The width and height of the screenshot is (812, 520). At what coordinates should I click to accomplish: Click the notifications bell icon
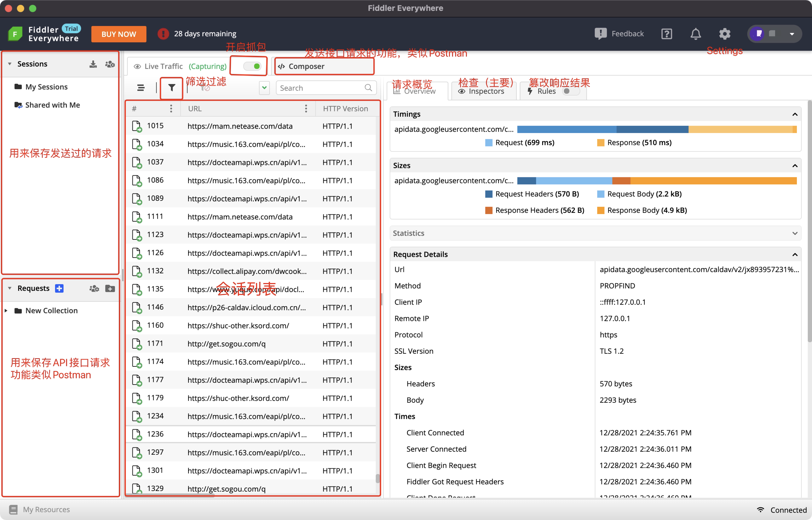[696, 34]
